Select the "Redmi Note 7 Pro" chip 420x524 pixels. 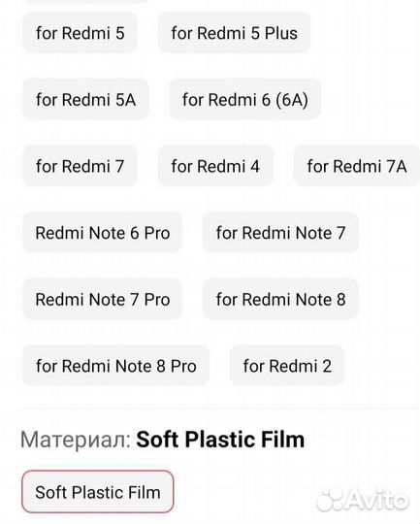(102, 299)
